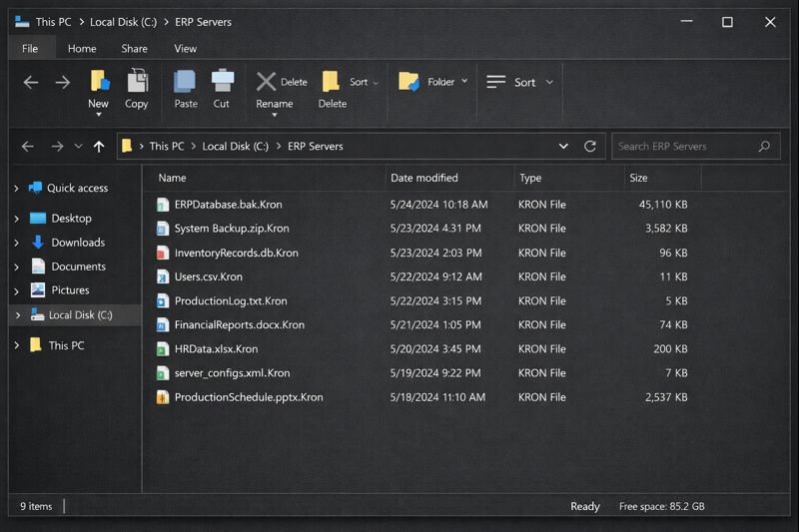Expand the Downloads tree node
This screenshot has height=532, width=799.
(x=17, y=243)
